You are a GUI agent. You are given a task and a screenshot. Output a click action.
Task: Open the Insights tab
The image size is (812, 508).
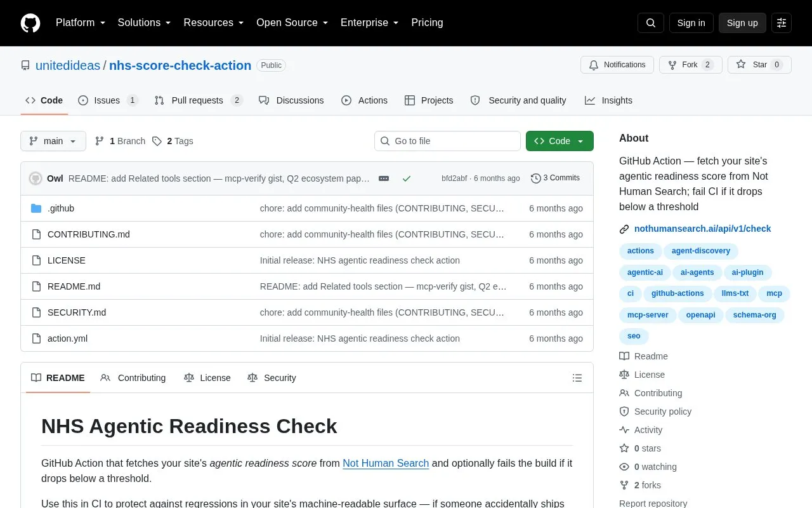pos(608,100)
